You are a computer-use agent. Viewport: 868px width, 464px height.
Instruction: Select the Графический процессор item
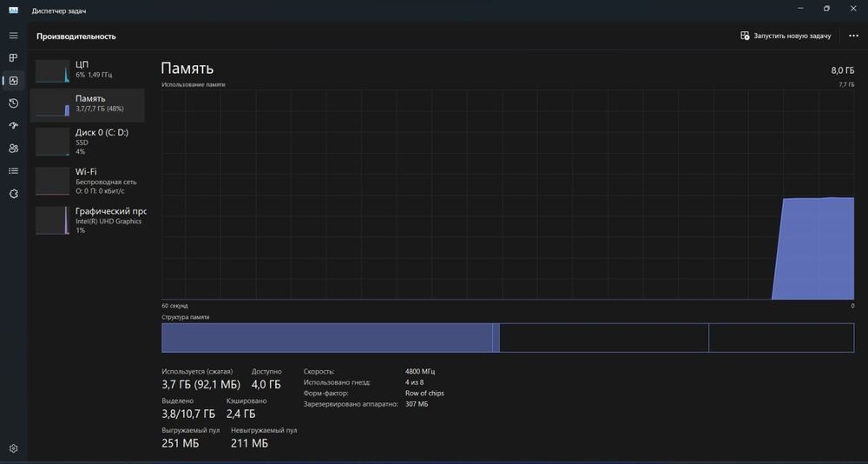coord(88,220)
